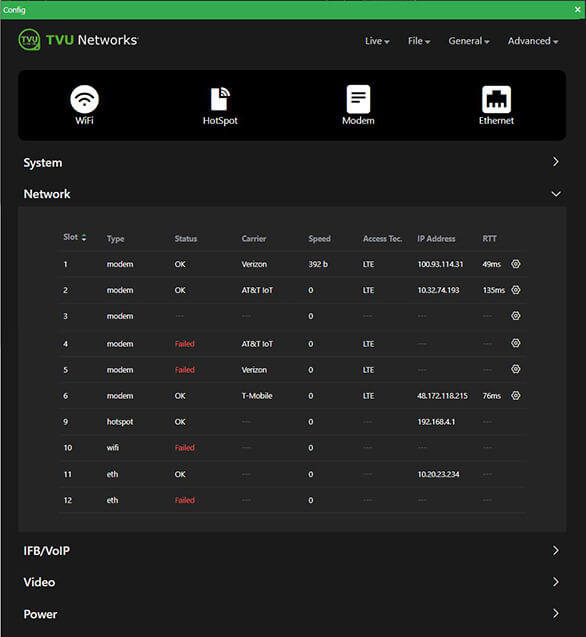Select eth IP address 10.20.23.234
Image resolution: width=586 pixels, height=637 pixels.
click(x=438, y=474)
